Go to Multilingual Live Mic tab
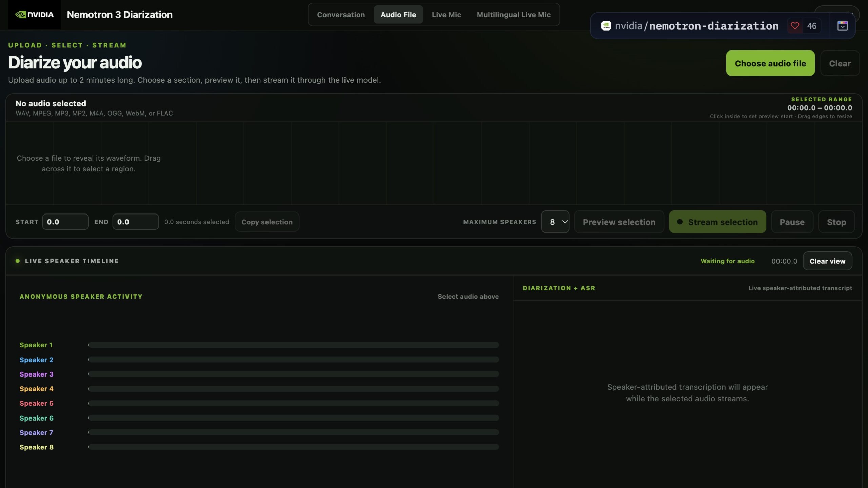 [x=513, y=15]
